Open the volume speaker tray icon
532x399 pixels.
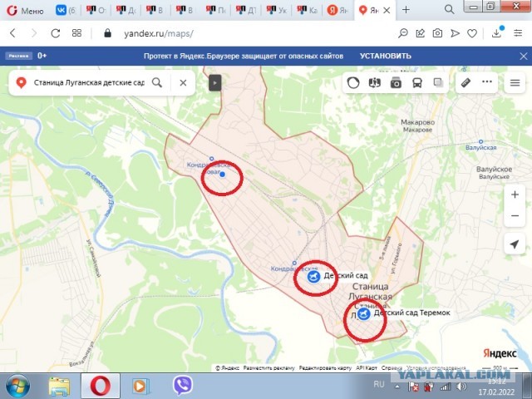coord(462,387)
